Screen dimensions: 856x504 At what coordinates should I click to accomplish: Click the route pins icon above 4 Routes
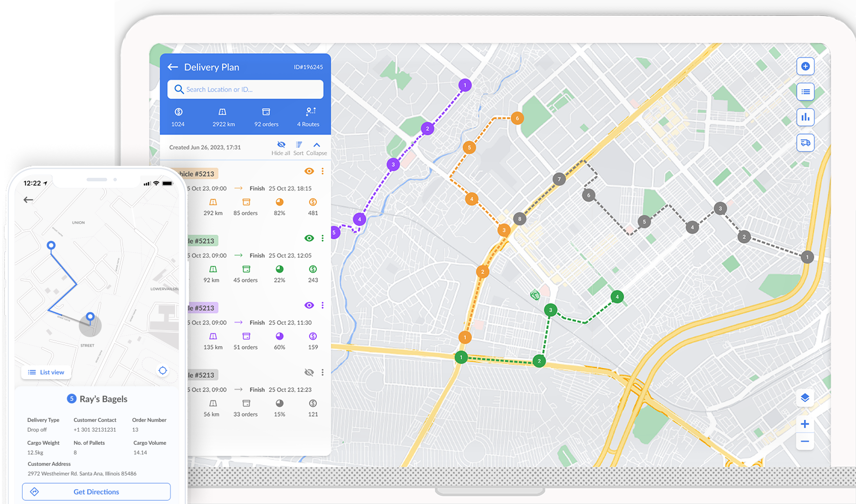[310, 112]
